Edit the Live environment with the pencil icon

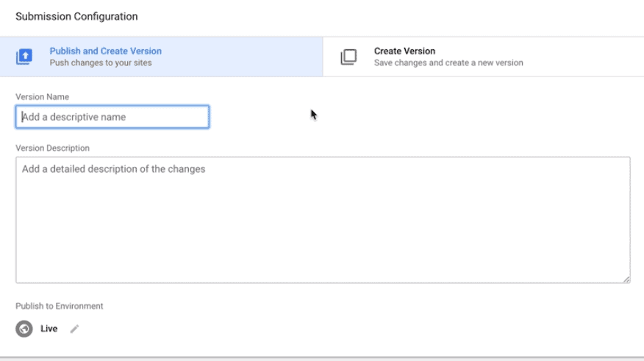pyautogui.click(x=74, y=329)
